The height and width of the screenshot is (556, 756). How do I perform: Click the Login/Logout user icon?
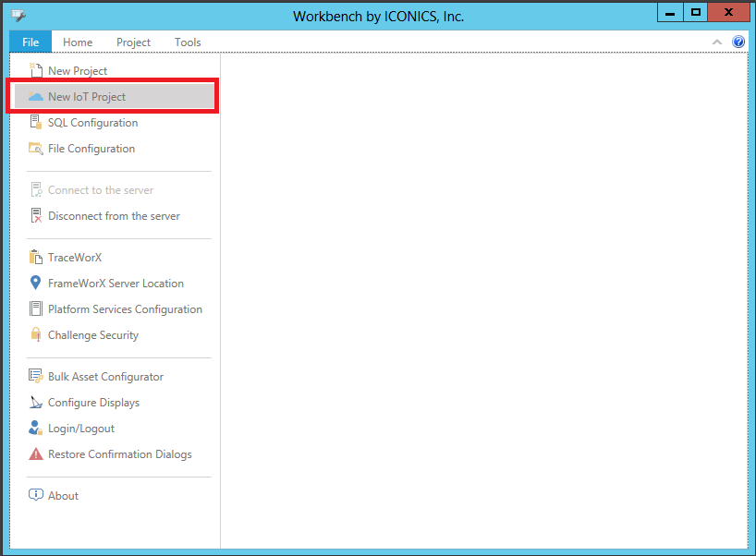click(36, 428)
